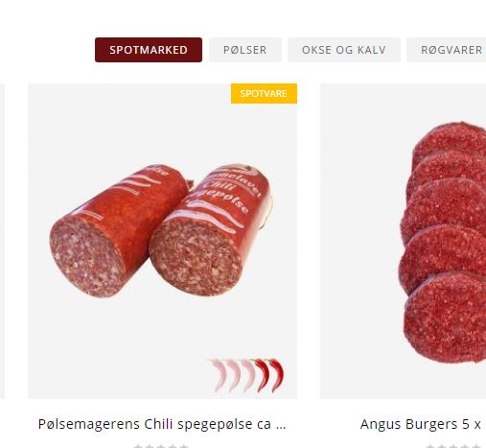This screenshot has height=448, width=486.
Task: Click the second pale chili heat icon
Action: (233, 375)
